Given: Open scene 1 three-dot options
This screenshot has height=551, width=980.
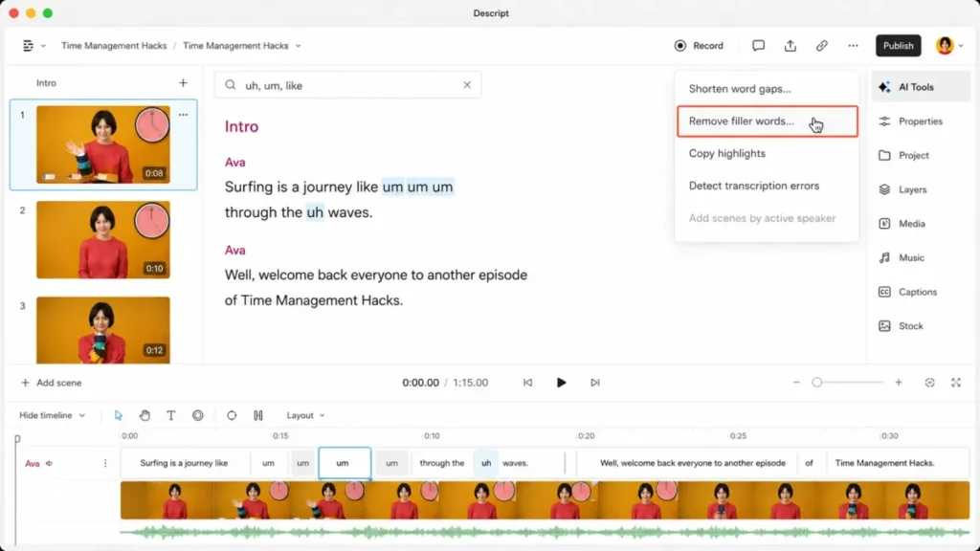Looking at the screenshot, I should (x=183, y=115).
